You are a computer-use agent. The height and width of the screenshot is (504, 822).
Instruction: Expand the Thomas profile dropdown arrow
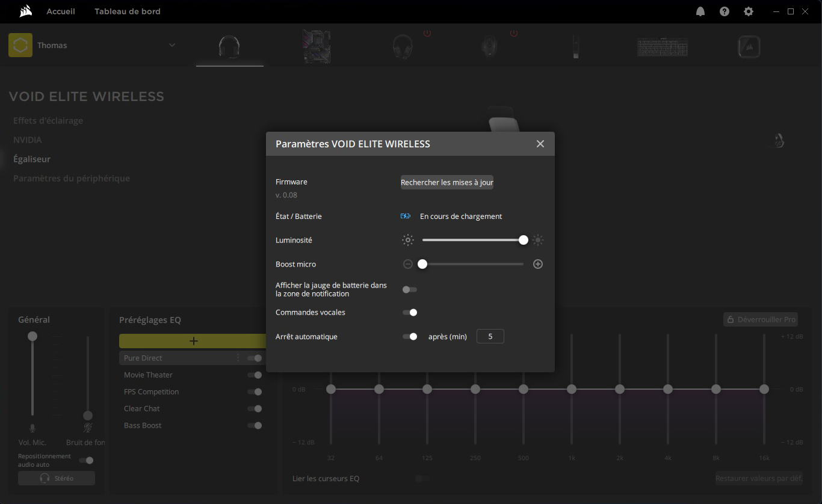(172, 45)
